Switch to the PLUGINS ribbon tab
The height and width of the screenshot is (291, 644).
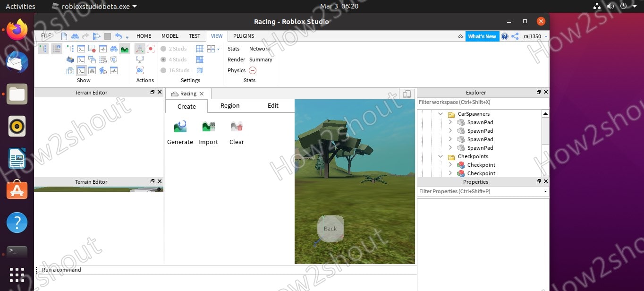[x=244, y=36]
